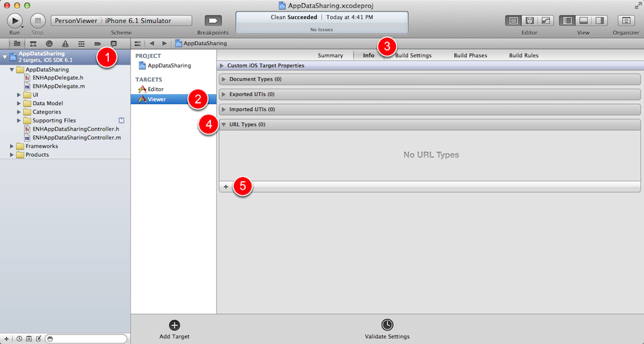Open the Debug navigator tab
The width and height of the screenshot is (644, 344).
[81, 43]
